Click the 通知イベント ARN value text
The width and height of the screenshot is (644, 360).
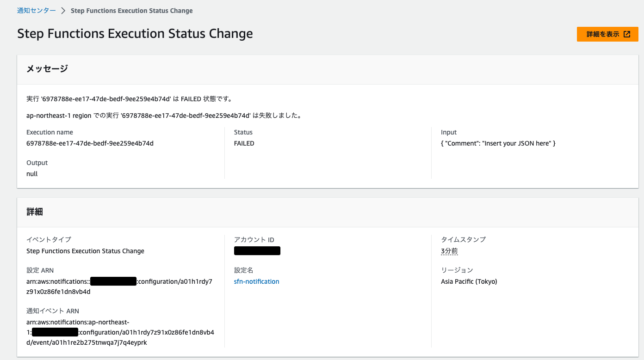119,332
